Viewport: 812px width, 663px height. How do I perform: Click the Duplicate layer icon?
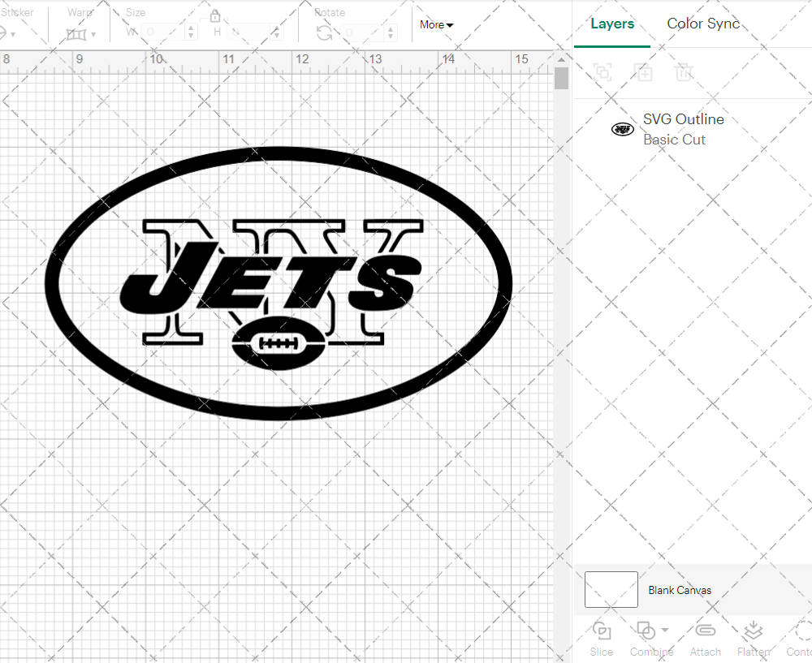643,72
